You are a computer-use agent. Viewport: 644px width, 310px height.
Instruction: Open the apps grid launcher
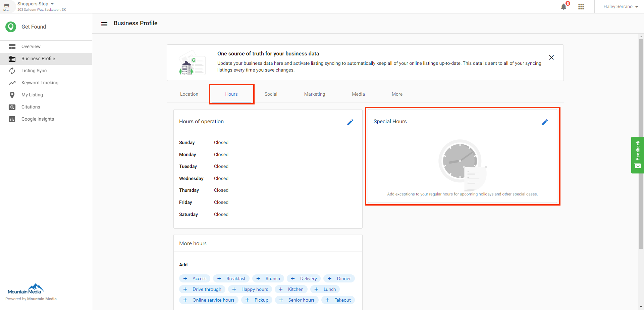[581, 7]
